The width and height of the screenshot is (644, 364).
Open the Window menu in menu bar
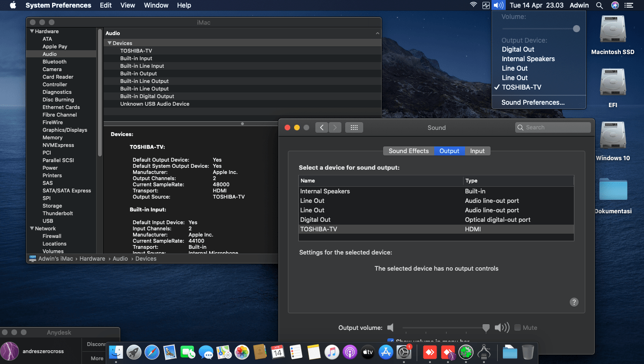coord(156,5)
